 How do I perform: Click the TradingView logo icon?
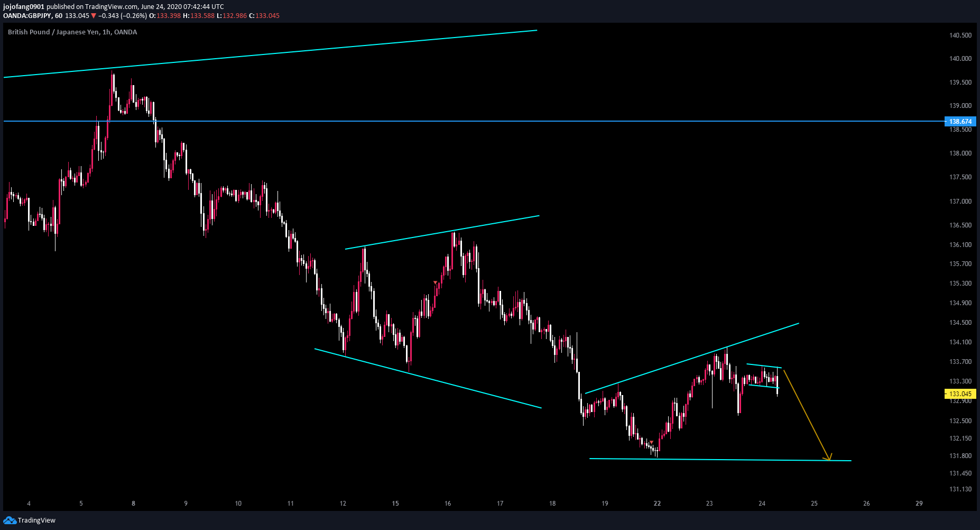tap(10, 520)
